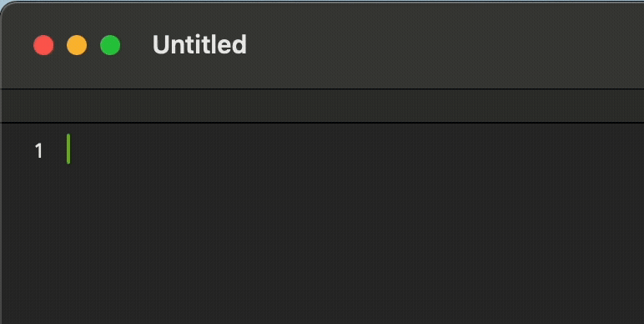Click the center of the blank editor pane
The height and width of the screenshot is (324, 644).
pyautogui.click(x=353, y=224)
